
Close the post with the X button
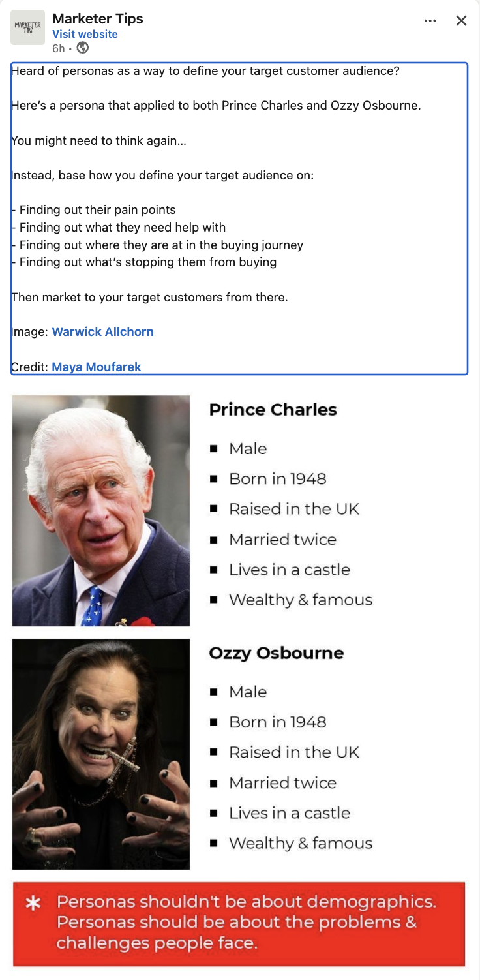(461, 20)
